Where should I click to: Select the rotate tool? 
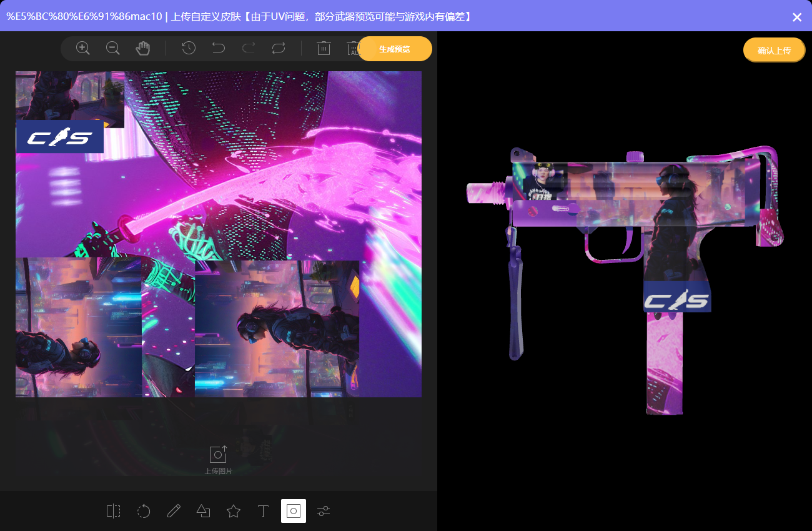coord(144,511)
